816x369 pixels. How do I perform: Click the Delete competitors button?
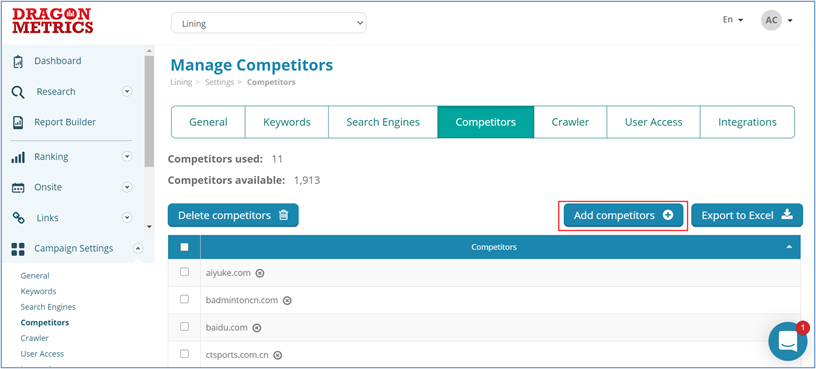[233, 215]
